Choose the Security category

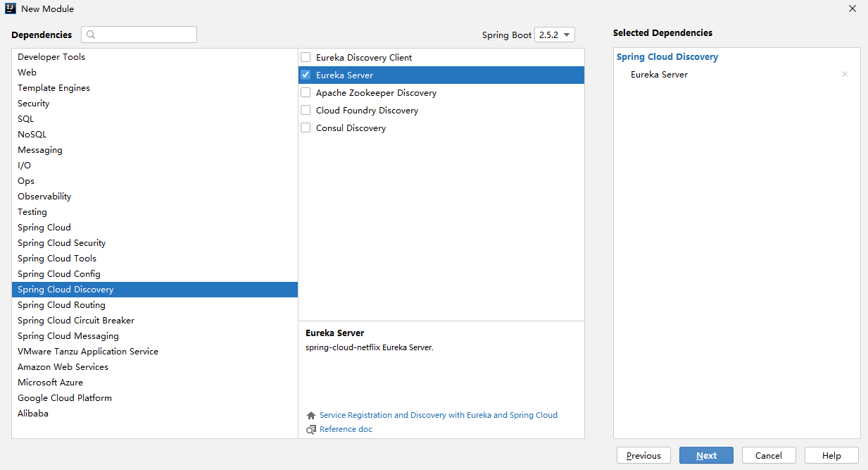click(155, 104)
